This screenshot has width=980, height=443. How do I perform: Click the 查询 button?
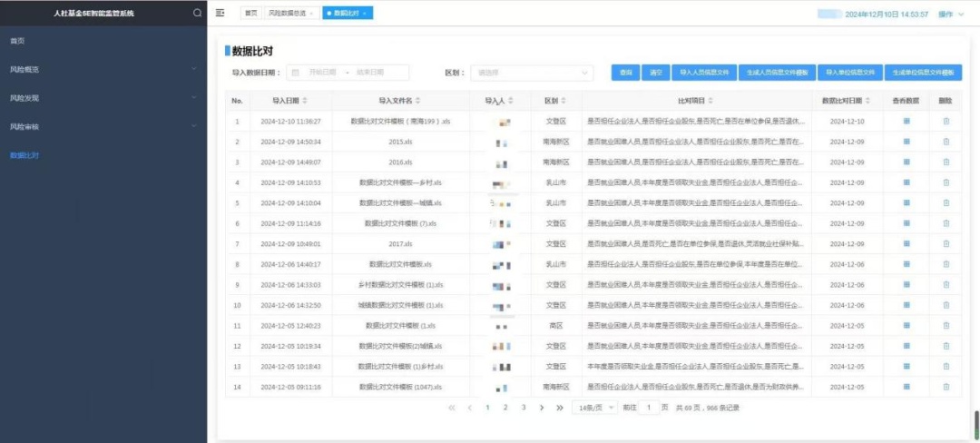625,73
